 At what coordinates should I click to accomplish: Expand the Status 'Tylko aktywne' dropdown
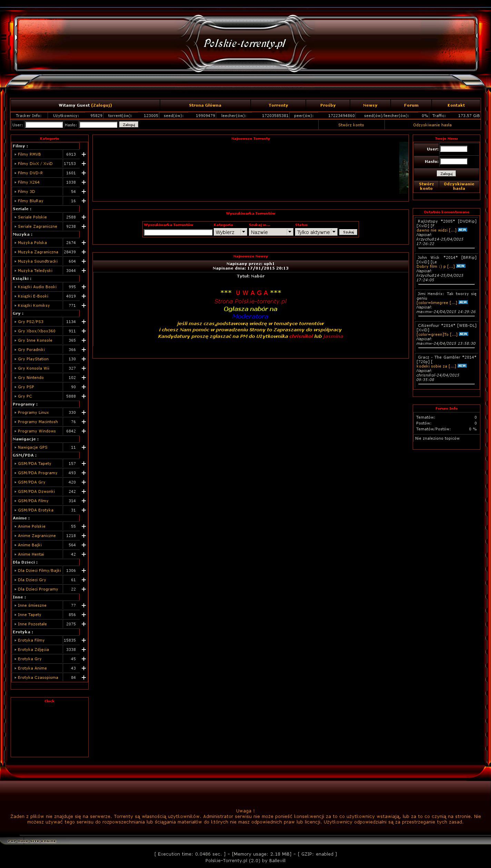(x=316, y=232)
